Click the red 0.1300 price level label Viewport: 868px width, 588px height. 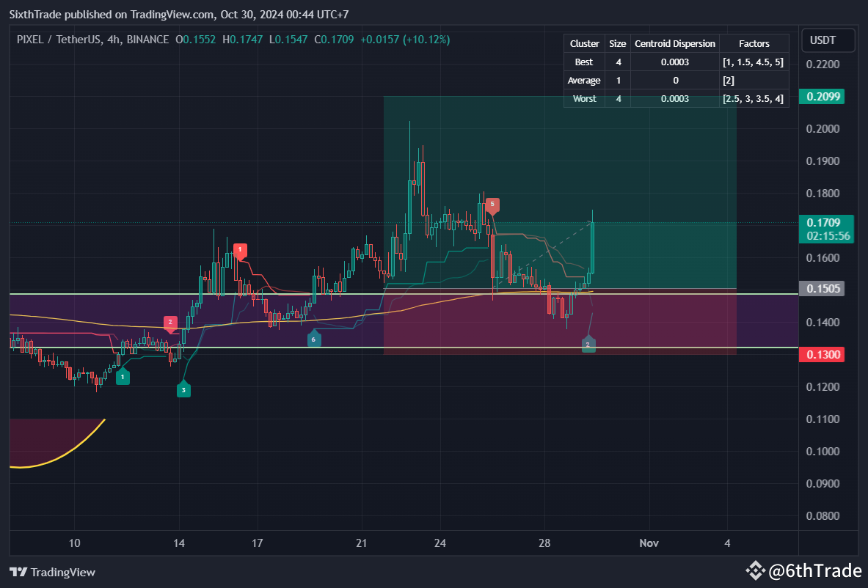pyautogui.click(x=822, y=354)
